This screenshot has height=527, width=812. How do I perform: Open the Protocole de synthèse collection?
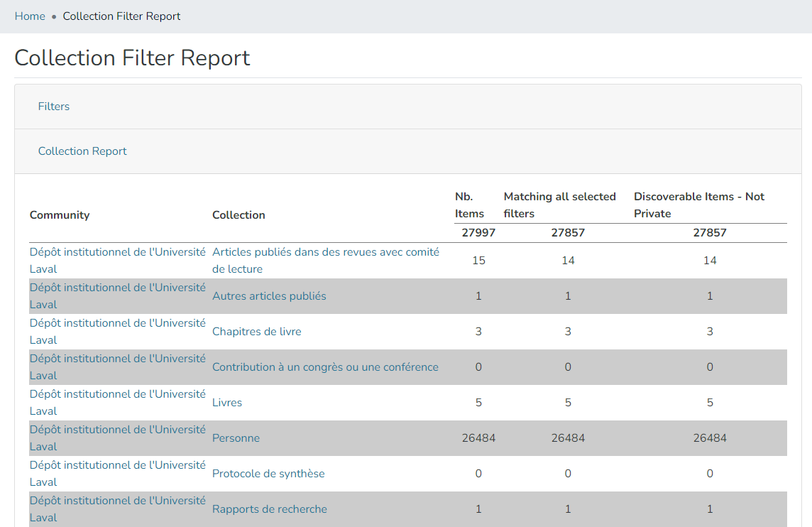[x=270, y=473]
